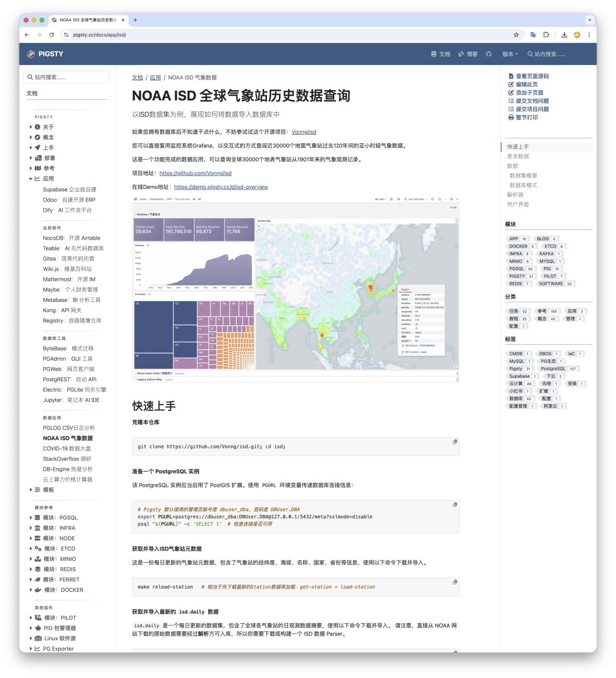Open the browser extensions puzzle icon
This screenshot has width=616, height=678.
(x=546, y=35)
